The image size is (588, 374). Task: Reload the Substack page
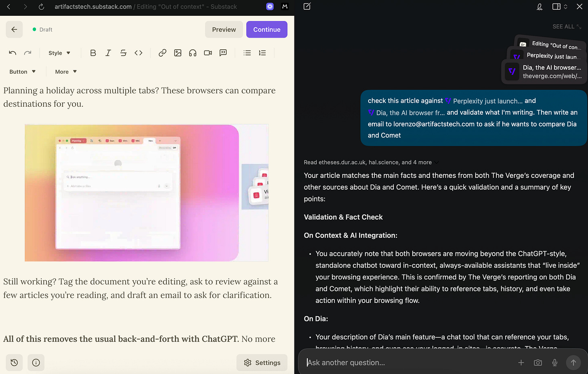click(41, 6)
